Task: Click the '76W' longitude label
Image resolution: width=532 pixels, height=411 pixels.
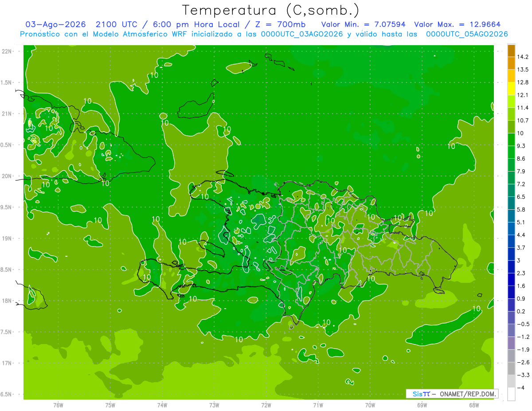Action: [58, 405]
